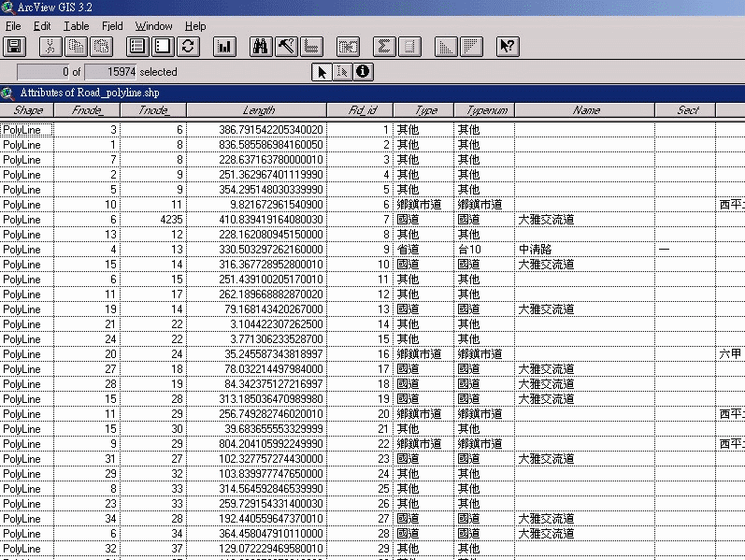
Task: Click the Sort Ascending icon
Action: [x=446, y=46]
